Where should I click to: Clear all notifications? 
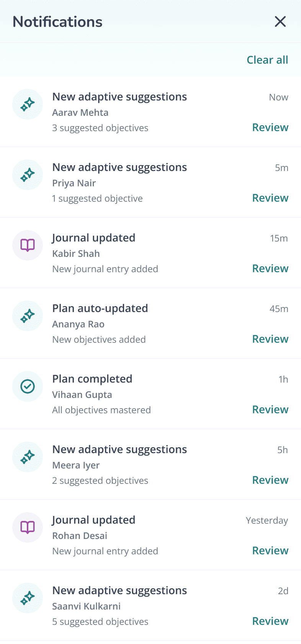pos(267,60)
